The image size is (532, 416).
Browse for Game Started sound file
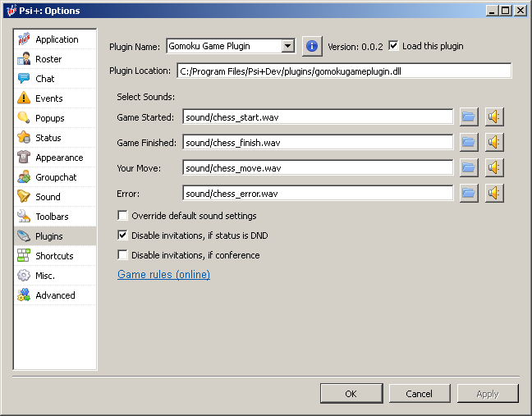[468, 117]
